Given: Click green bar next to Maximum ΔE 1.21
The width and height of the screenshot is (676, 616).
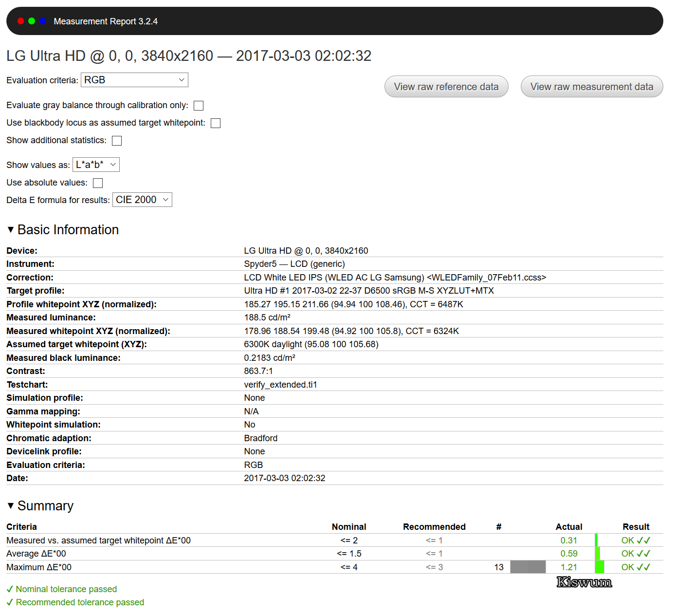Looking at the screenshot, I should tap(600, 567).
